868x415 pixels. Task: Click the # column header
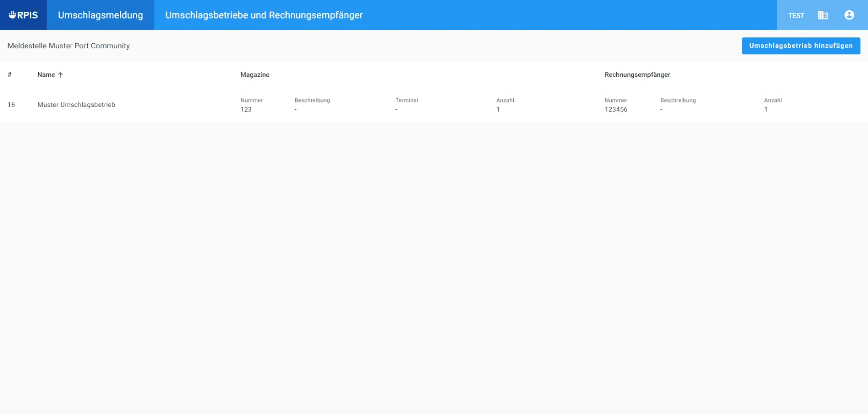[x=10, y=75]
